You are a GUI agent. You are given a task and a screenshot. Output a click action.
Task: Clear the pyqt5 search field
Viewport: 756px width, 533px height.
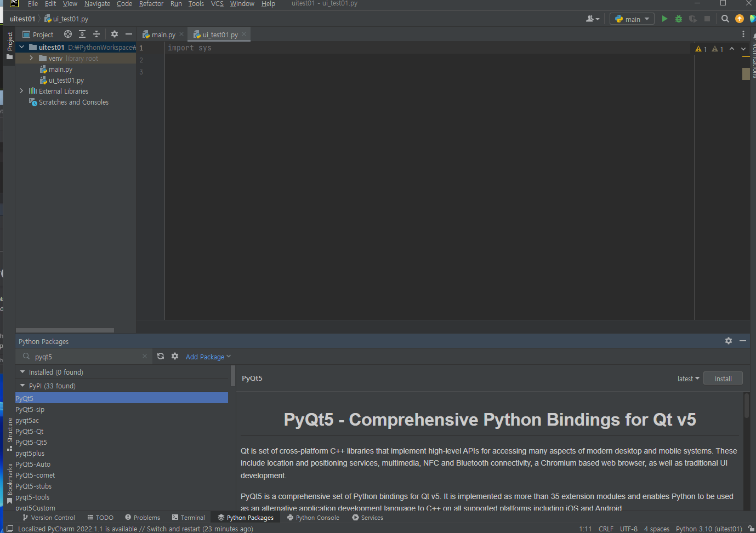pos(145,356)
